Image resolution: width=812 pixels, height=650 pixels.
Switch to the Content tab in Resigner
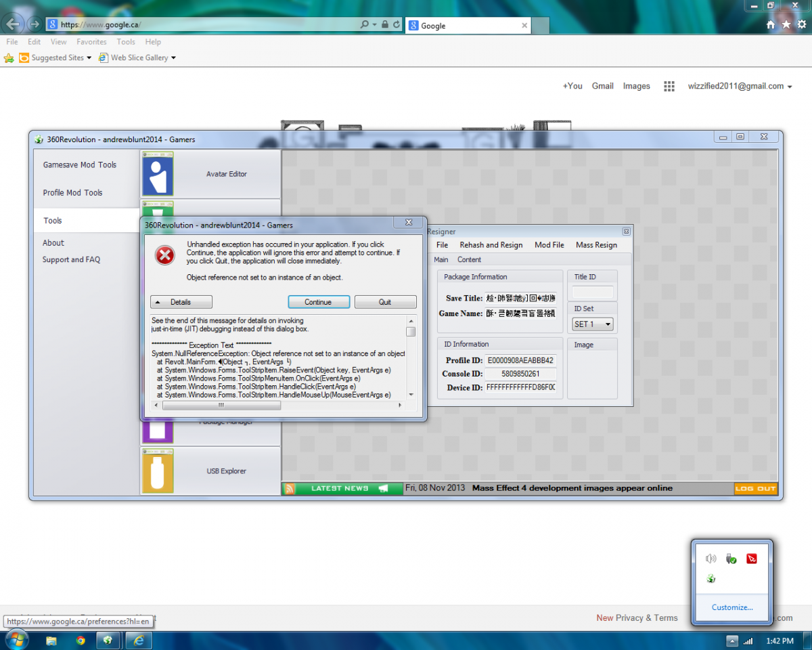469,260
